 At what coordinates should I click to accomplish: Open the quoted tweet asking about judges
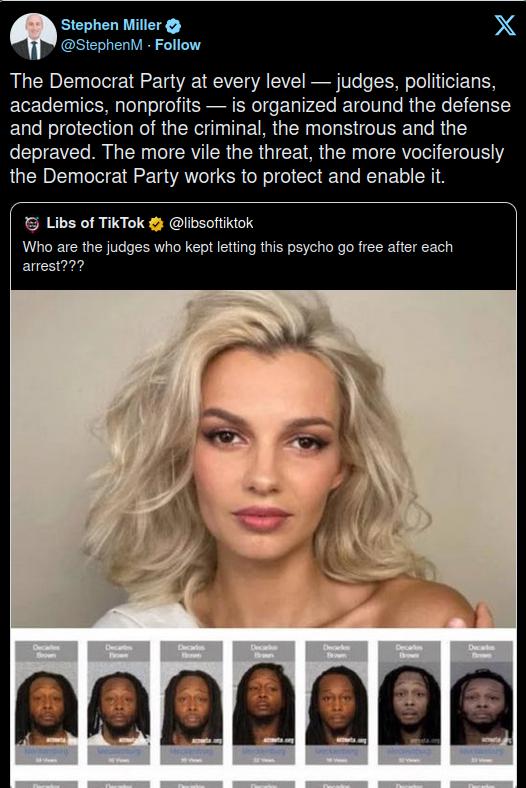click(238, 256)
